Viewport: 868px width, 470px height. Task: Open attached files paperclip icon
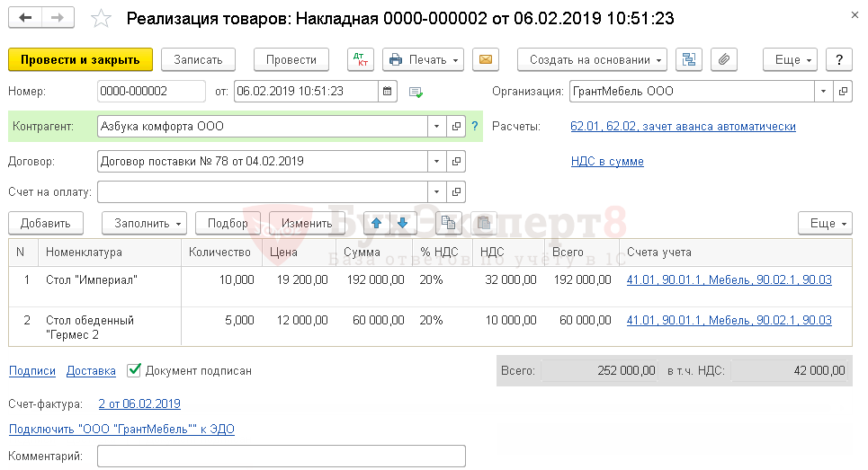click(723, 59)
